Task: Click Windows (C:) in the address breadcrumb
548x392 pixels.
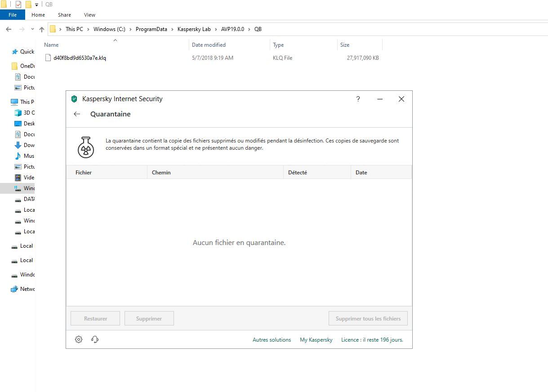Action: [109, 29]
